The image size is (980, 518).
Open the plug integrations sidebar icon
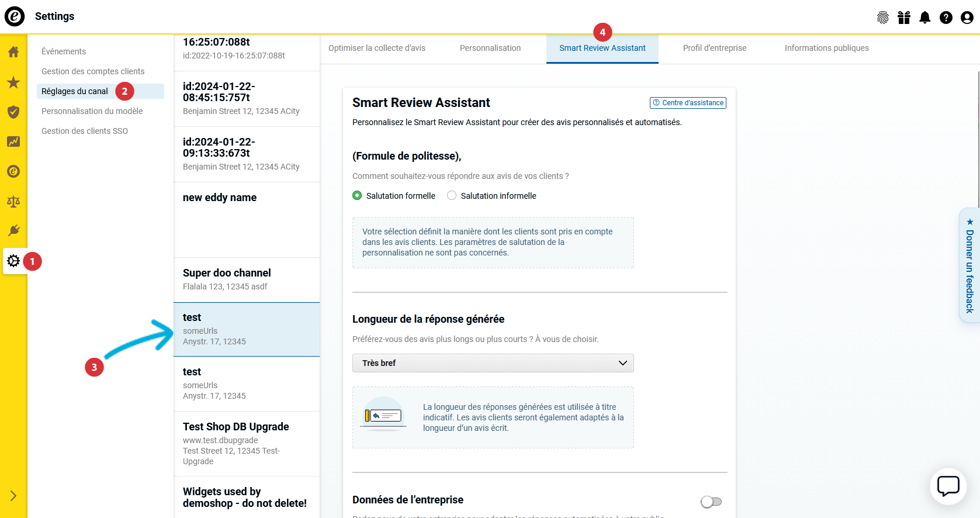click(13, 230)
